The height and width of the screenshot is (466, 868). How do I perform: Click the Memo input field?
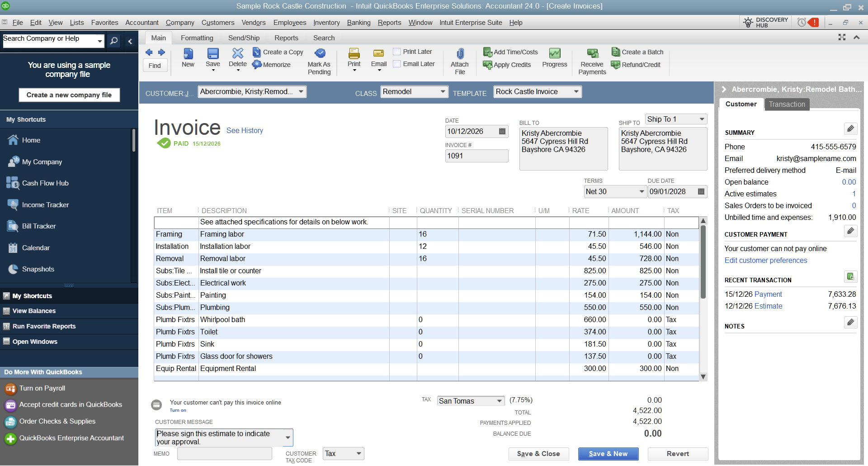pos(224,453)
